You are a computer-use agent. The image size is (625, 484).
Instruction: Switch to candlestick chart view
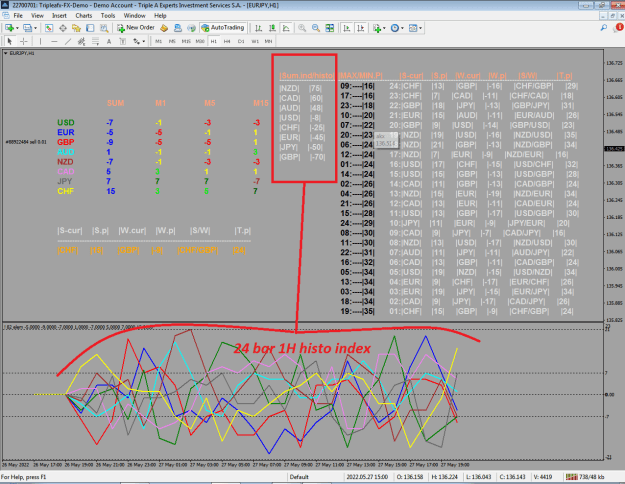[x=272, y=28]
